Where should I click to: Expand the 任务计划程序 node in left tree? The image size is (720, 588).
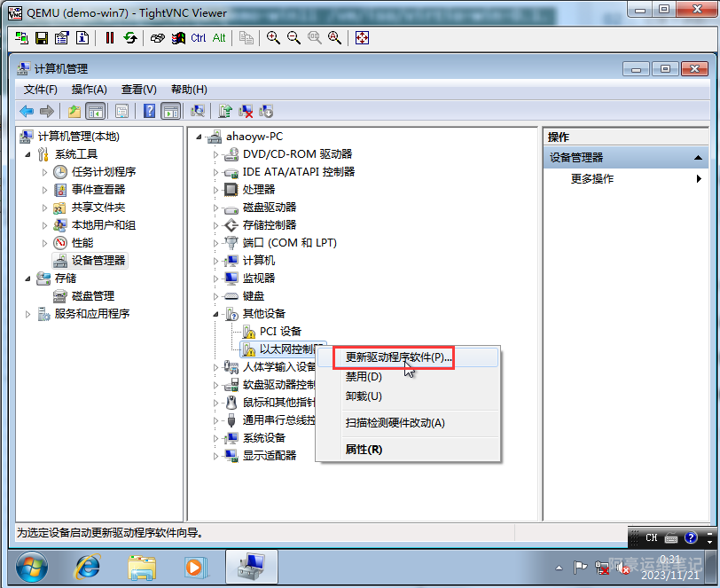pos(44,172)
